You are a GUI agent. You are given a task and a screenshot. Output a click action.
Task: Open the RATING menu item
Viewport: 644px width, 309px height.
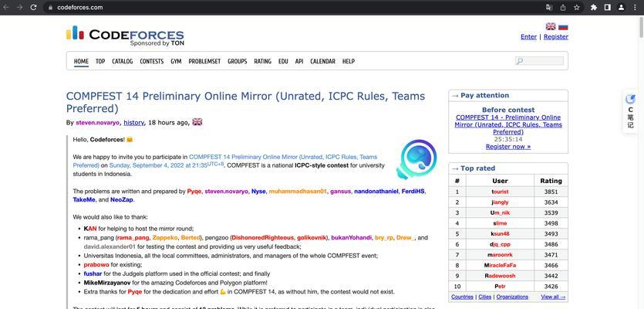(x=262, y=61)
